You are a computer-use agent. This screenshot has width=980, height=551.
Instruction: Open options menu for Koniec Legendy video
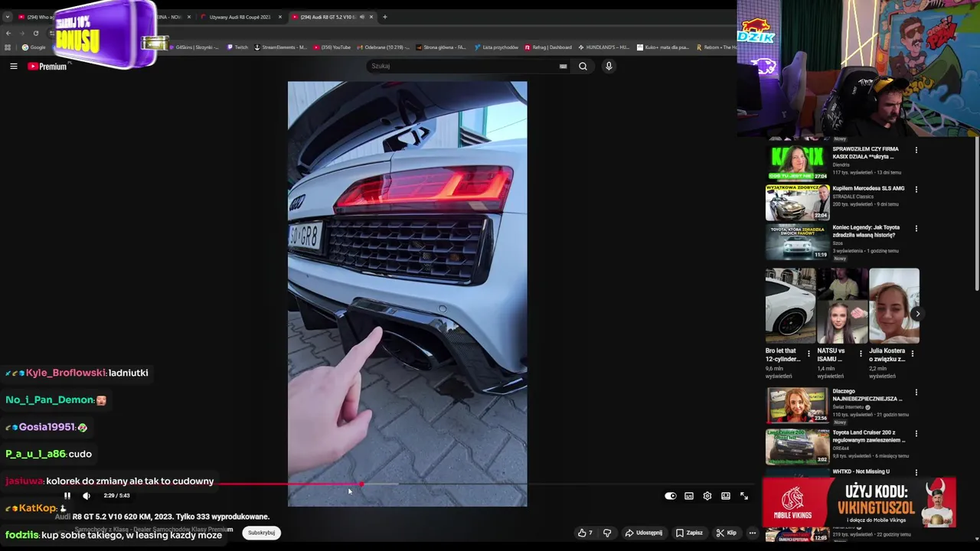916,228
